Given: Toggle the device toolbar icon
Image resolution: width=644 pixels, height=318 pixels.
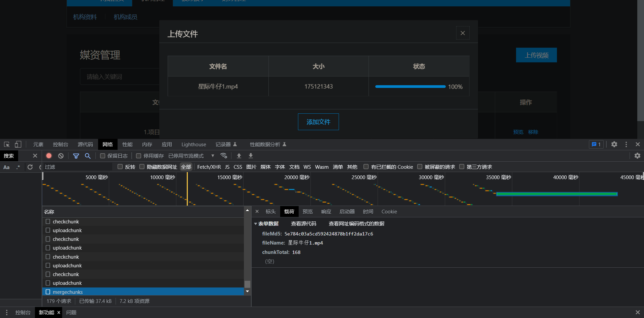Looking at the screenshot, I should click(18, 145).
